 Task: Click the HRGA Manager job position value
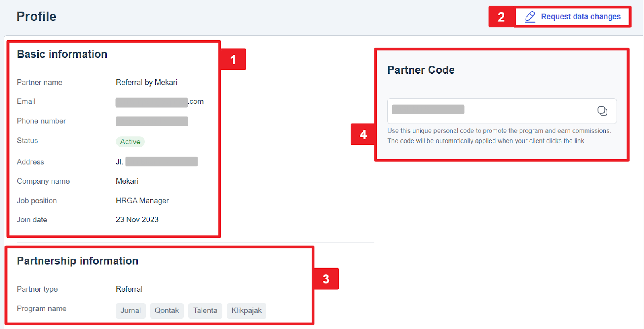click(x=142, y=201)
